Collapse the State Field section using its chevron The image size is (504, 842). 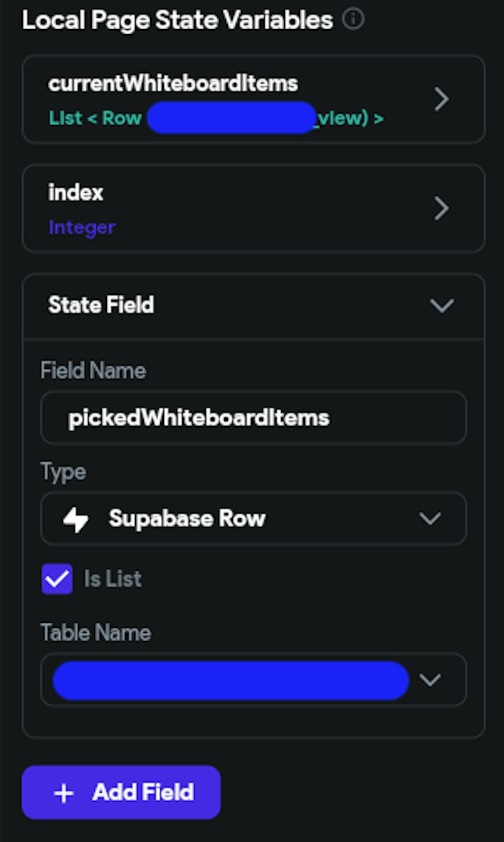[x=442, y=305]
